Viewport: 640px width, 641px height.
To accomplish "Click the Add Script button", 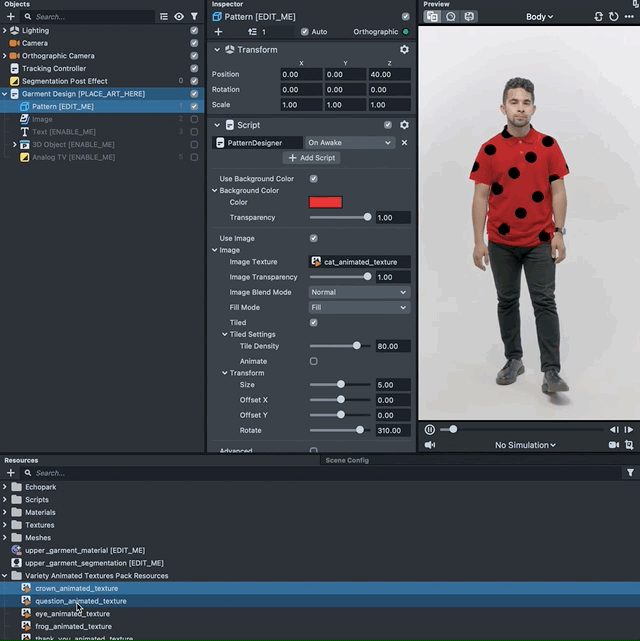I will pyautogui.click(x=311, y=158).
